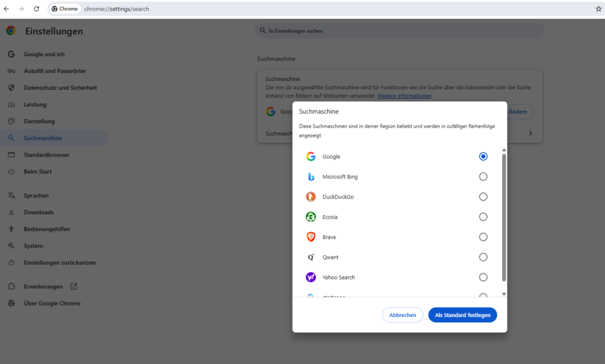Expand the search engine management chevron row
Screen dimensions: 605x364
530,134
